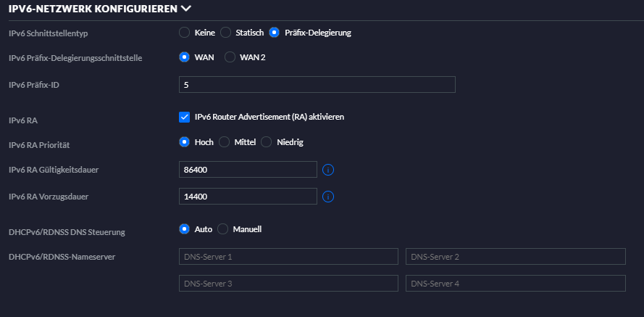Set RA priority to Niedrig

point(266,142)
